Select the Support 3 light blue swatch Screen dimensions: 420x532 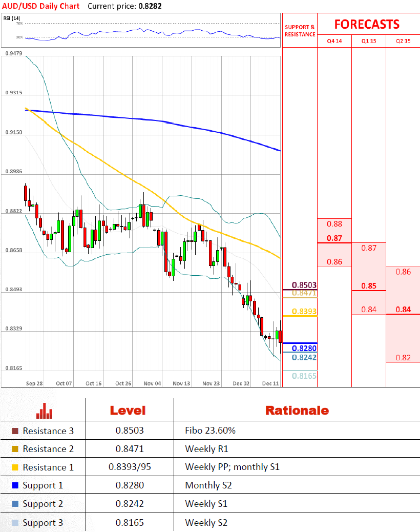pyautogui.click(x=15, y=522)
